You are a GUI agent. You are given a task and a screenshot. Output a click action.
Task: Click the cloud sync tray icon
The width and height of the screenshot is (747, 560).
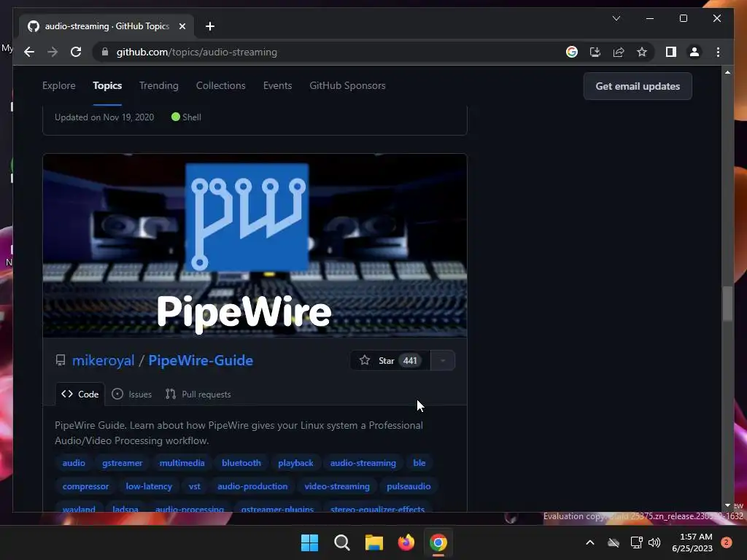click(x=614, y=542)
